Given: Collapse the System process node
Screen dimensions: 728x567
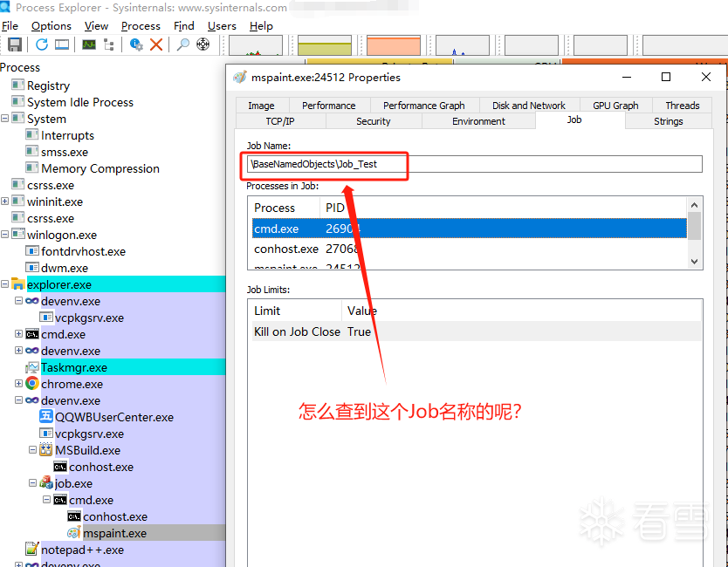Looking at the screenshot, I should pos(4,119).
